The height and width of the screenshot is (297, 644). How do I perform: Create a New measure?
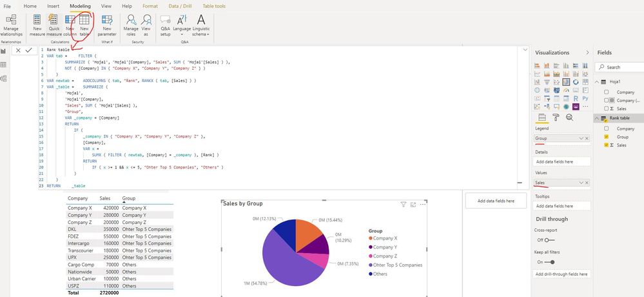tap(37, 26)
